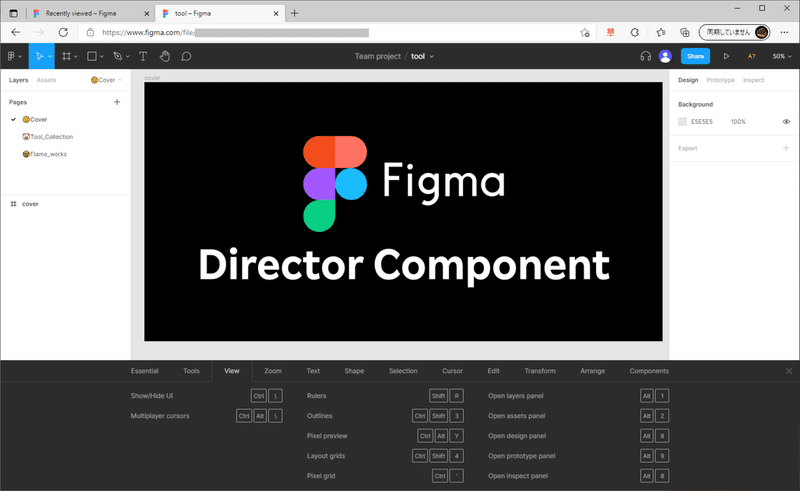Edit the 100% background opacity value
Screen dimensions: 800x491
pyautogui.click(x=738, y=121)
